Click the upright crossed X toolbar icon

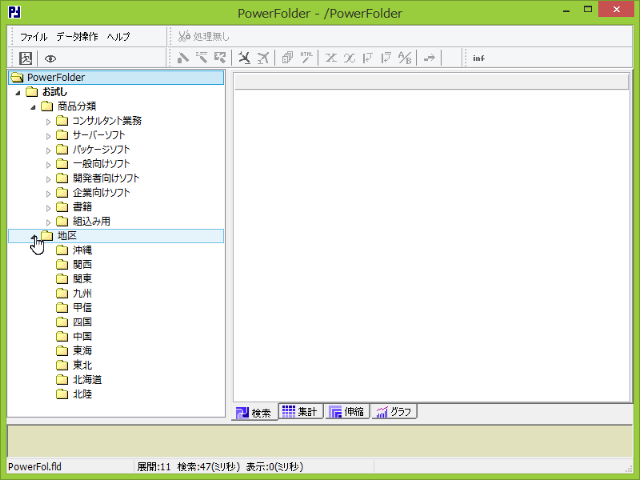[x=331, y=58]
